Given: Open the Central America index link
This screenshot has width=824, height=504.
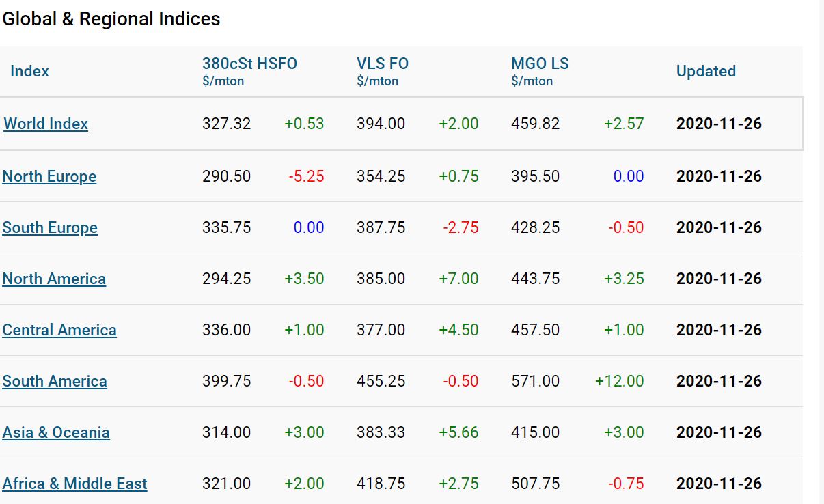Looking at the screenshot, I should pos(59,330).
